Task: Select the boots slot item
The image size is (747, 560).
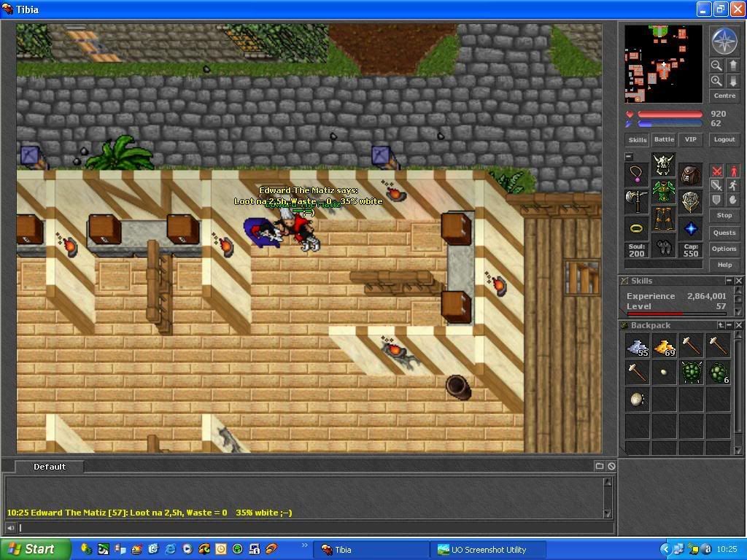Action: [664, 246]
